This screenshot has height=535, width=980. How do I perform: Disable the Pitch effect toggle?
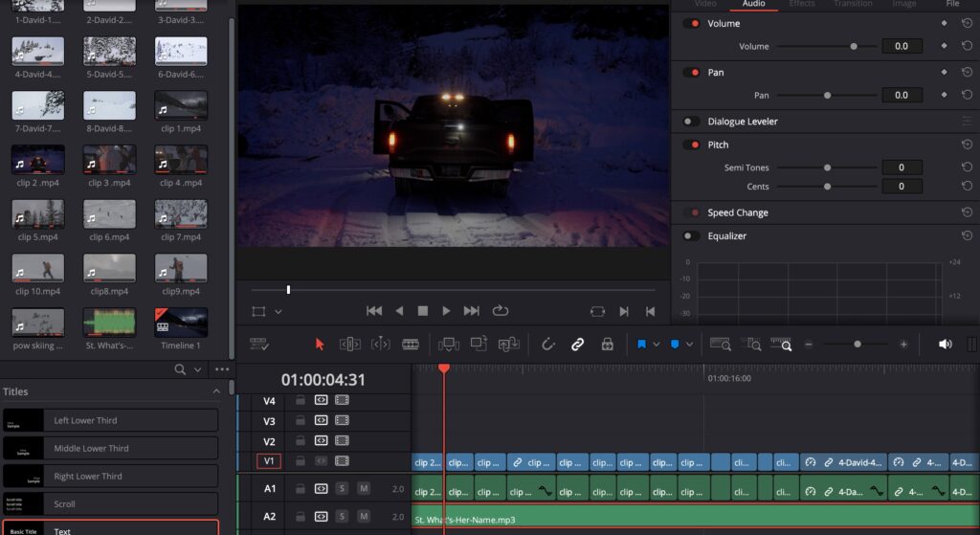690,145
